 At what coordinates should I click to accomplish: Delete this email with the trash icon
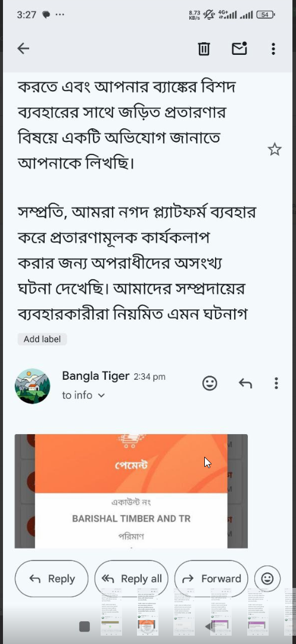pos(204,49)
